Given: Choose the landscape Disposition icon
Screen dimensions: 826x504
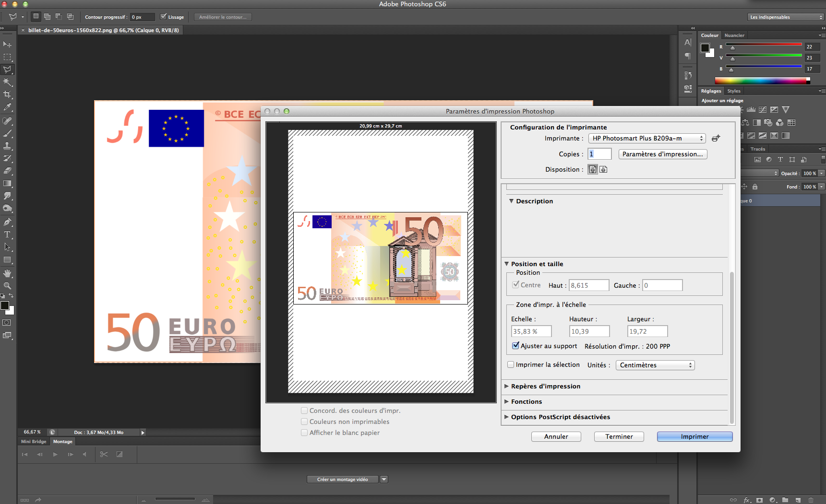Looking at the screenshot, I should (603, 169).
